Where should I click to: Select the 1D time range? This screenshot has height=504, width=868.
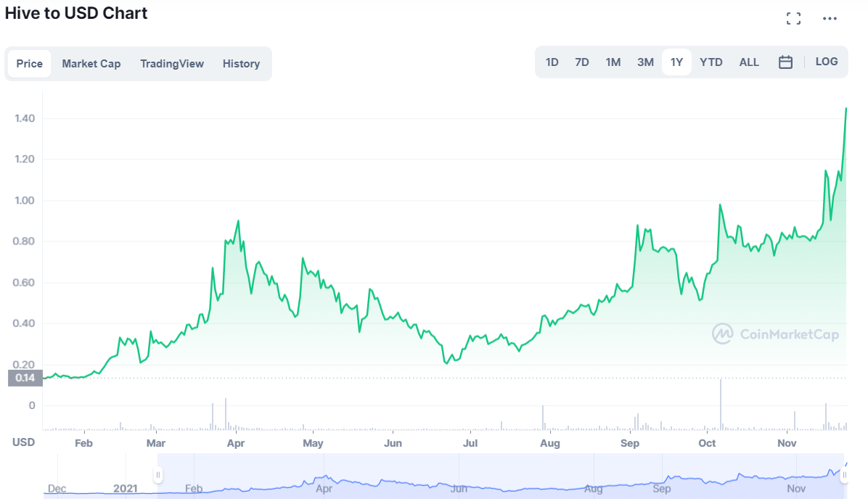coord(552,62)
